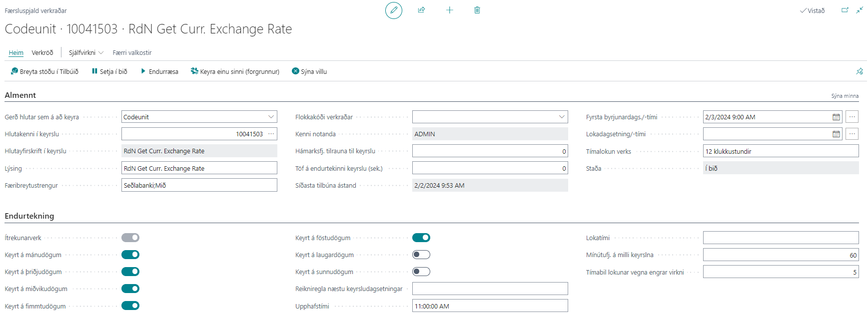Disable Keyrt á föstudögum switch
The image size is (868, 317).
(x=421, y=238)
